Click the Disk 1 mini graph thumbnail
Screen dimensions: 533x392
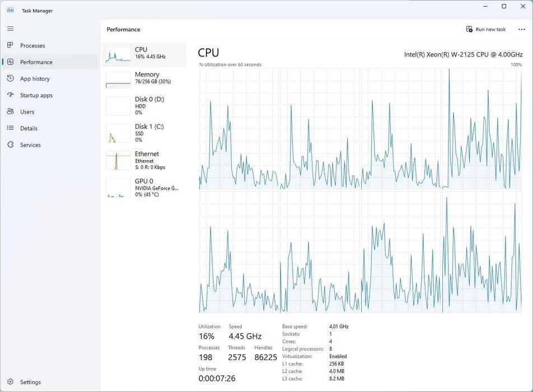pos(118,133)
